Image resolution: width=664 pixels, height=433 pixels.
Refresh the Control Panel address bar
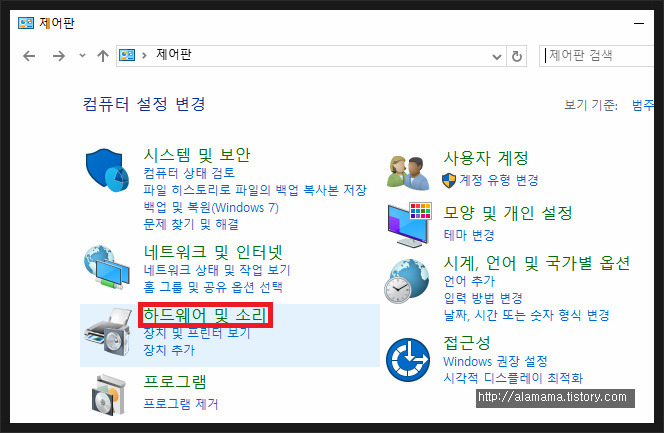[517, 56]
